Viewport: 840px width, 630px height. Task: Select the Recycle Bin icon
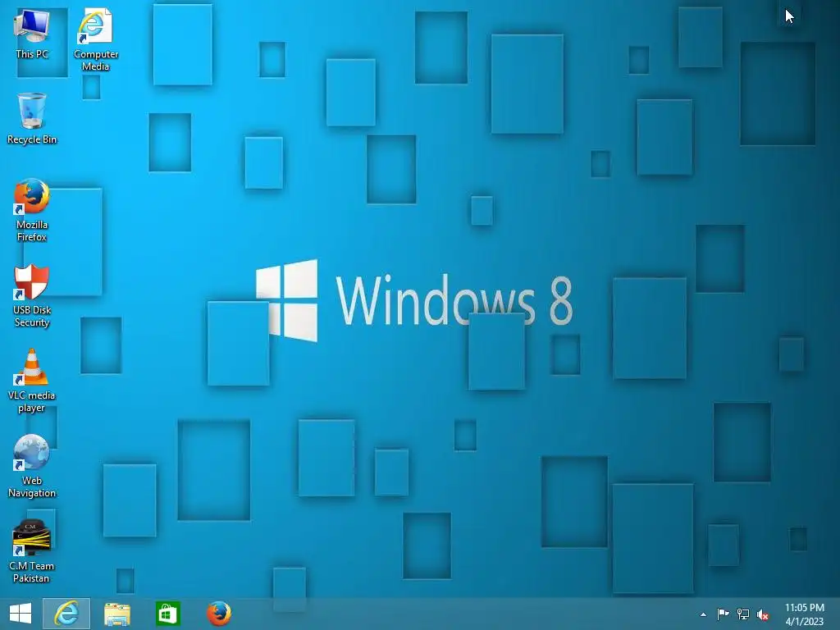coord(32,118)
